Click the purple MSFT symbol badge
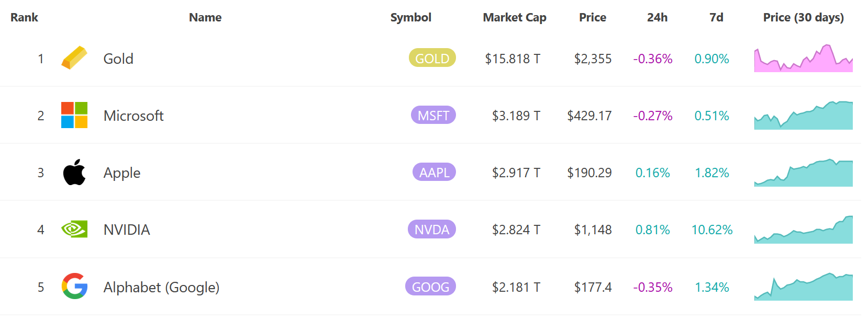868x320 pixels. (433, 115)
